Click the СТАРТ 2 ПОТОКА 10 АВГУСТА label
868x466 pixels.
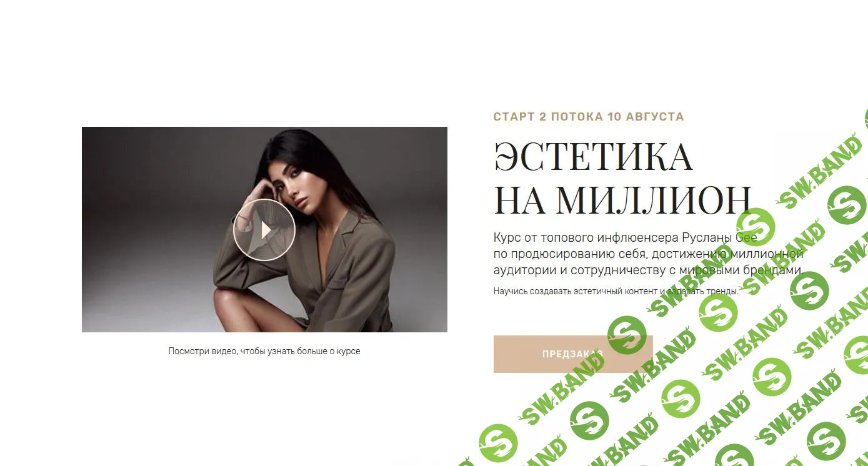[x=589, y=117]
